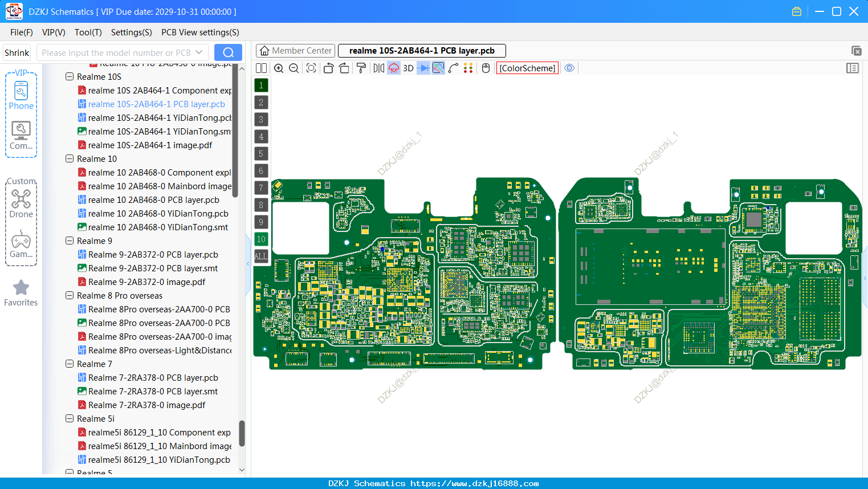Click the model number search input field
The width and height of the screenshot is (868, 489).
tap(116, 52)
